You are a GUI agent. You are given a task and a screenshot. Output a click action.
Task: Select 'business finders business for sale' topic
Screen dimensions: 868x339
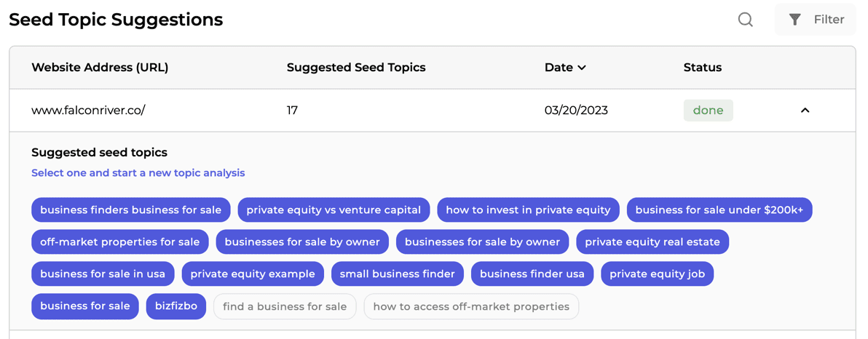[x=130, y=210]
